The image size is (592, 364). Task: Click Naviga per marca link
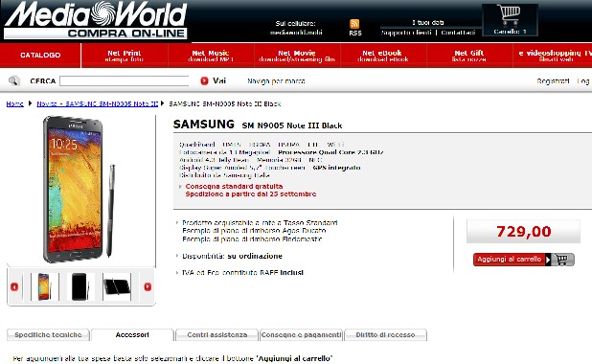click(x=276, y=80)
